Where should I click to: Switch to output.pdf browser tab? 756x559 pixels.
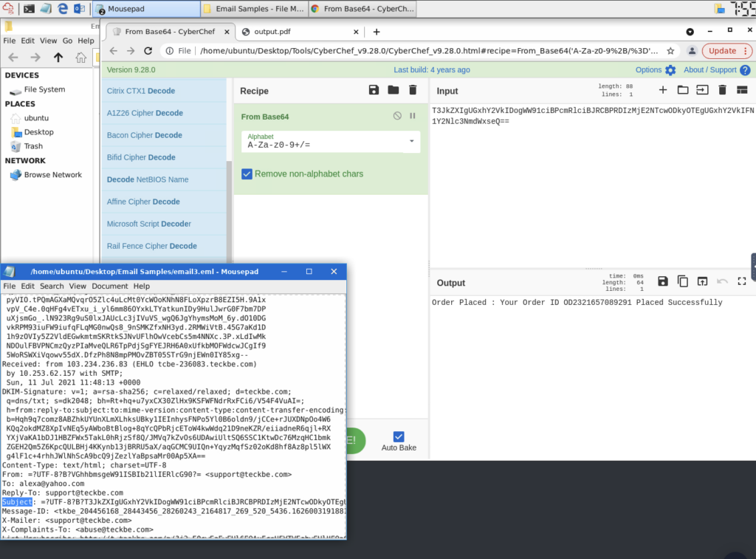[x=301, y=32]
